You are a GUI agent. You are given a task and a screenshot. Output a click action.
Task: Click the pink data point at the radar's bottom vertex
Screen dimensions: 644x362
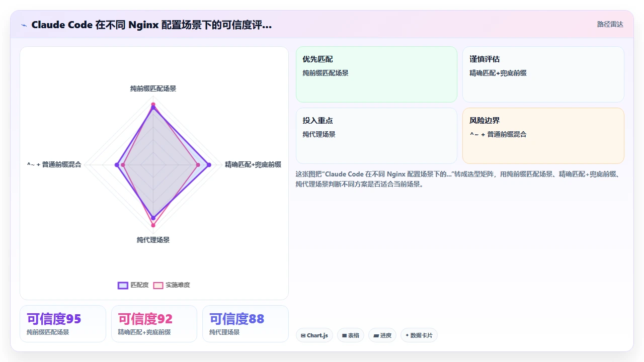pos(153,225)
